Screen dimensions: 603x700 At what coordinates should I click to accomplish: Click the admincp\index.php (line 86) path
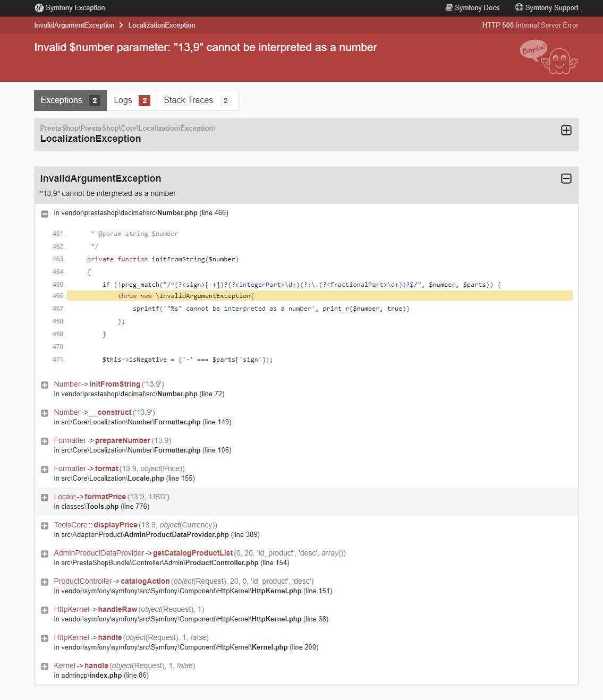pos(101,676)
